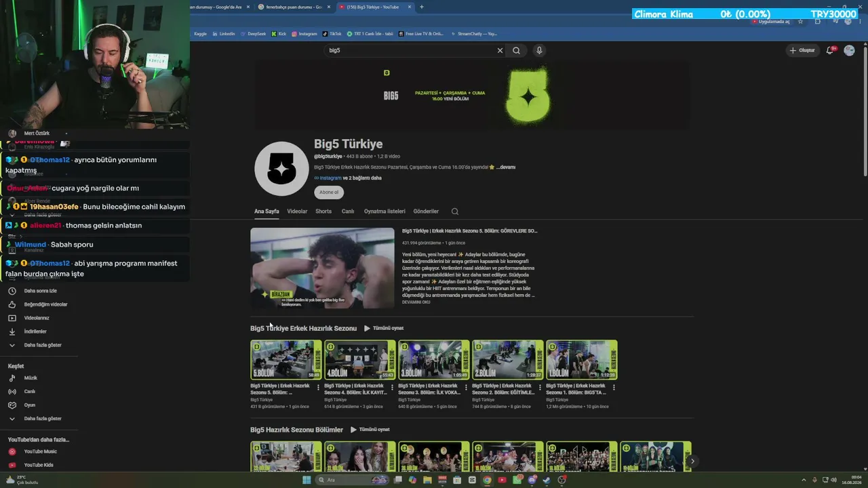Open Steam from the taskbar

[547, 480]
